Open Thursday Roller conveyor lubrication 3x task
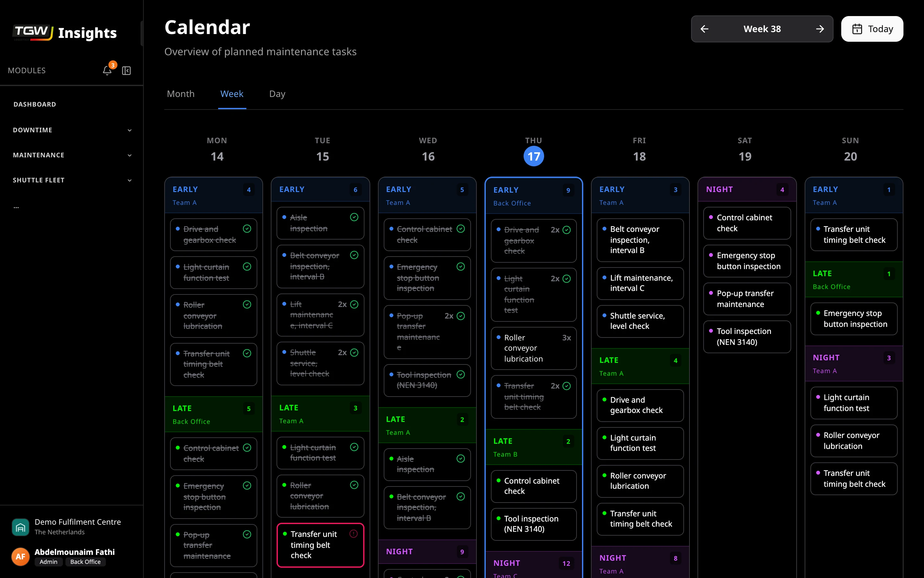Viewport: 924px width, 578px height. tap(534, 348)
